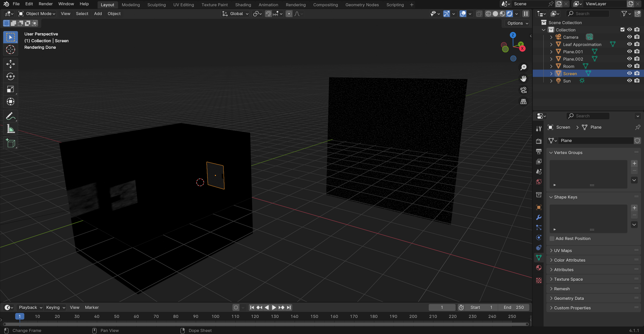
Task: Enable Add Rest Position checkbox
Action: pos(552,238)
